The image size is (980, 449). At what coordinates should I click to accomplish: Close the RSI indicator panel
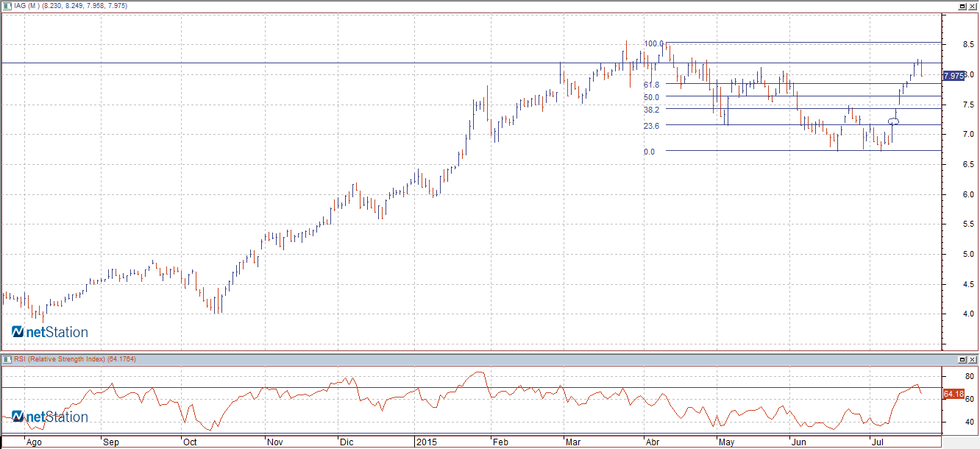[973, 359]
